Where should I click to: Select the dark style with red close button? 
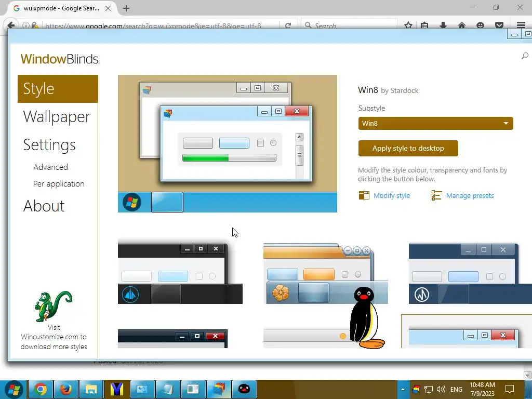pyautogui.click(x=172, y=338)
